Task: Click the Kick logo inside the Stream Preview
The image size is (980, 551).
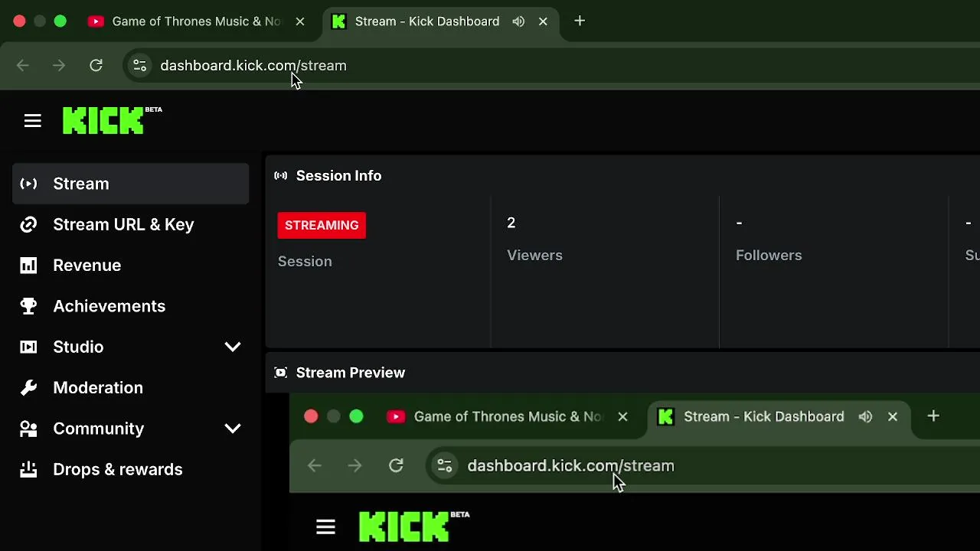Action: tap(414, 526)
